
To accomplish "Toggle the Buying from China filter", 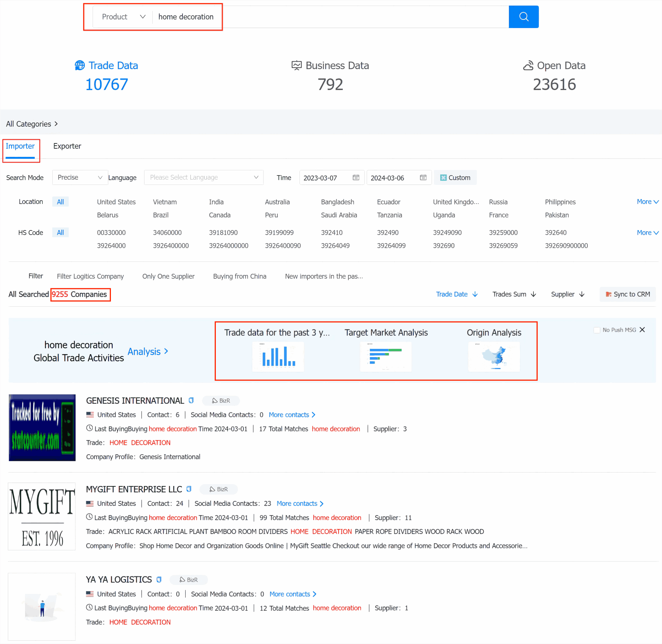I will point(240,276).
